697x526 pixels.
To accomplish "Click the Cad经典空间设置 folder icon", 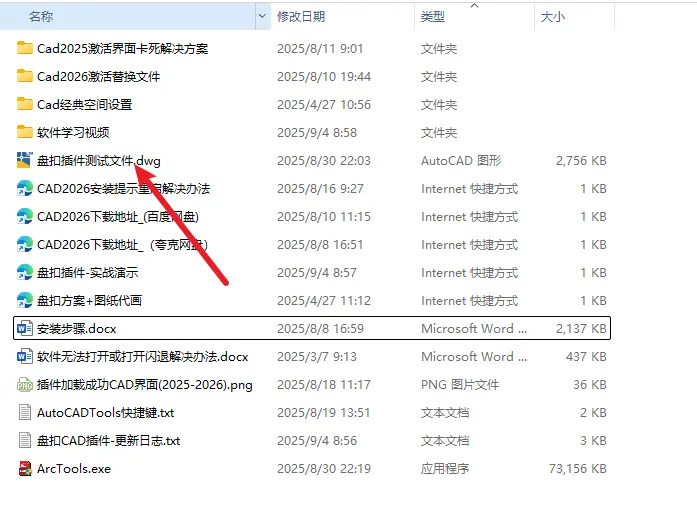I will [x=24, y=104].
